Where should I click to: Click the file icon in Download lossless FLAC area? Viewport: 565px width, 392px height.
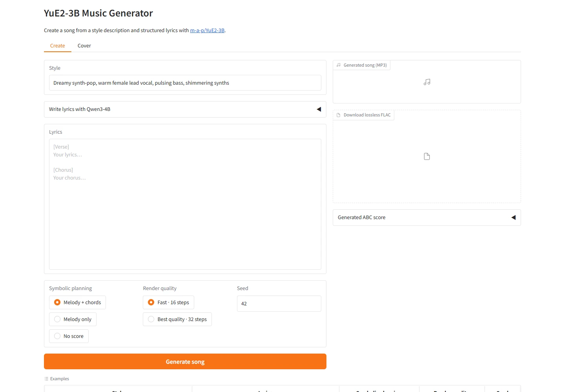point(427,156)
